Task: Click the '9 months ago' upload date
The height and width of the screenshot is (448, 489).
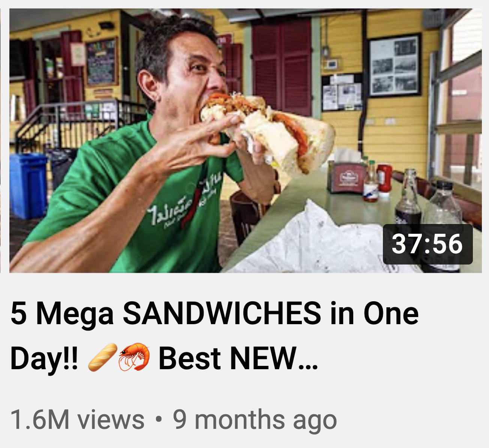Action: tap(255, 420)
